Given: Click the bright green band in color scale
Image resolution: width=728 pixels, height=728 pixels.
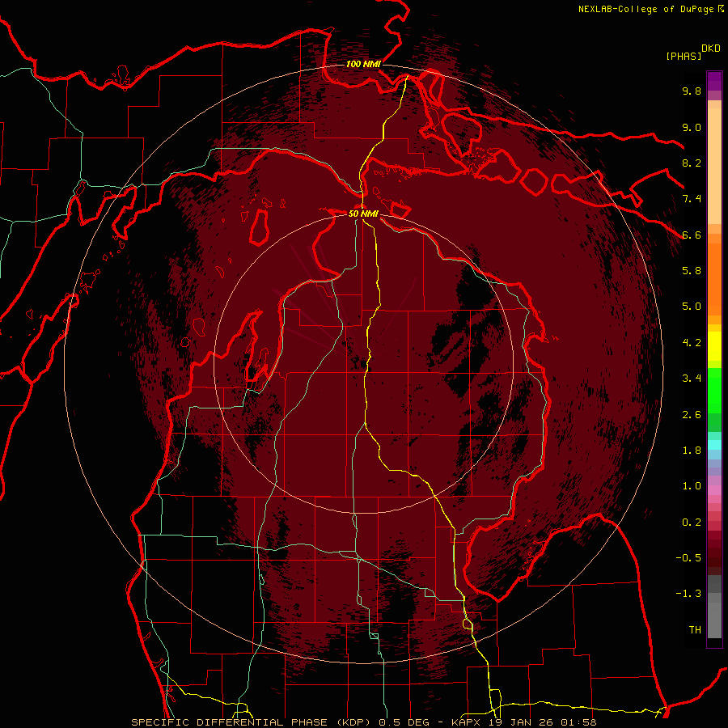Looking at the screenshot, I should (714, 390).
